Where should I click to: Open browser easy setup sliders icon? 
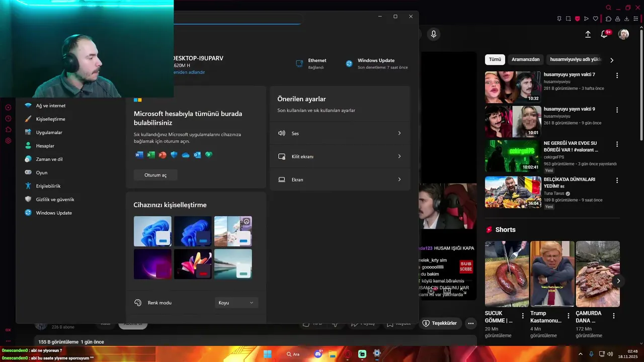636,19
